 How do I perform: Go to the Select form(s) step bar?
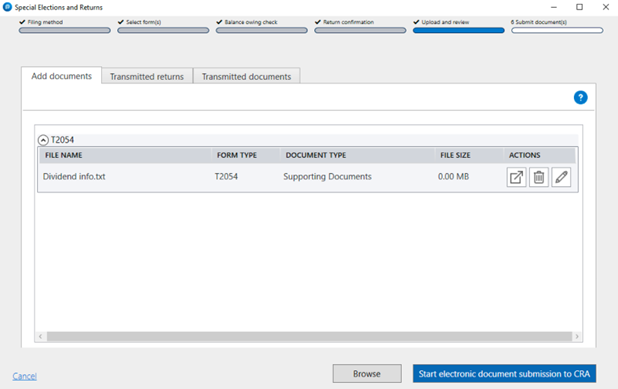point(163,30)
